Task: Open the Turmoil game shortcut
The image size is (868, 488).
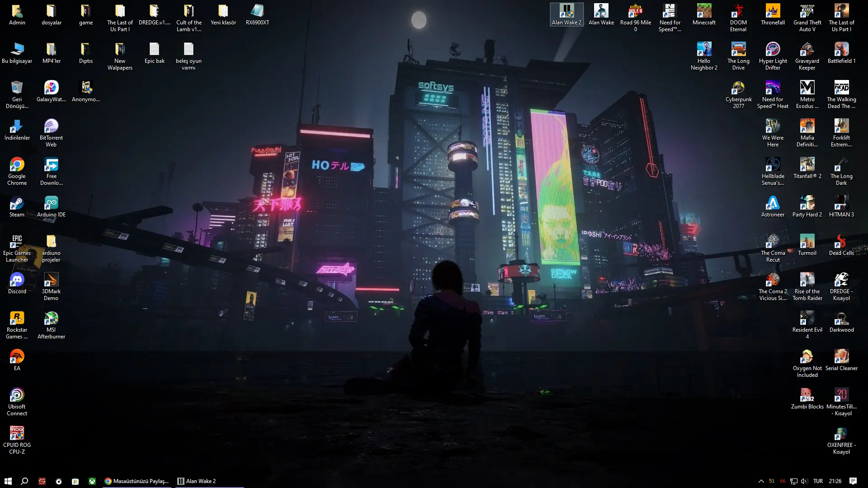Action: [x=807, y=245]
